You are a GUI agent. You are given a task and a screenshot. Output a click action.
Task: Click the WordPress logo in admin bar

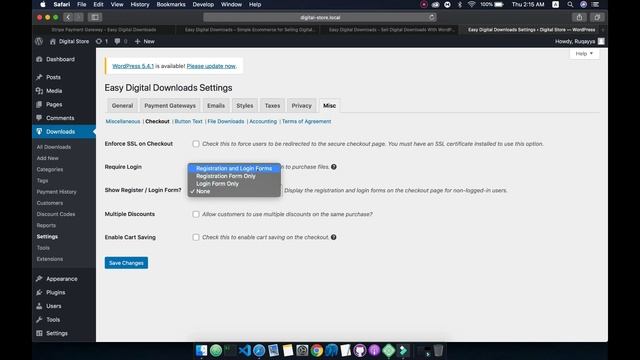point(39,41)
